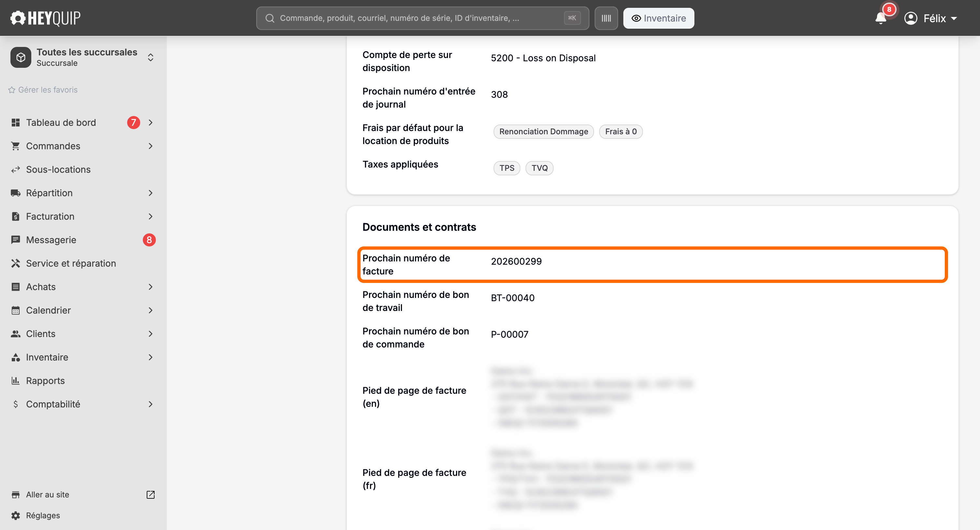Screen dimensions: 980x530
Task: Click the Inventaire shapes icon in sidebar
Action: (x=16, y=357)
